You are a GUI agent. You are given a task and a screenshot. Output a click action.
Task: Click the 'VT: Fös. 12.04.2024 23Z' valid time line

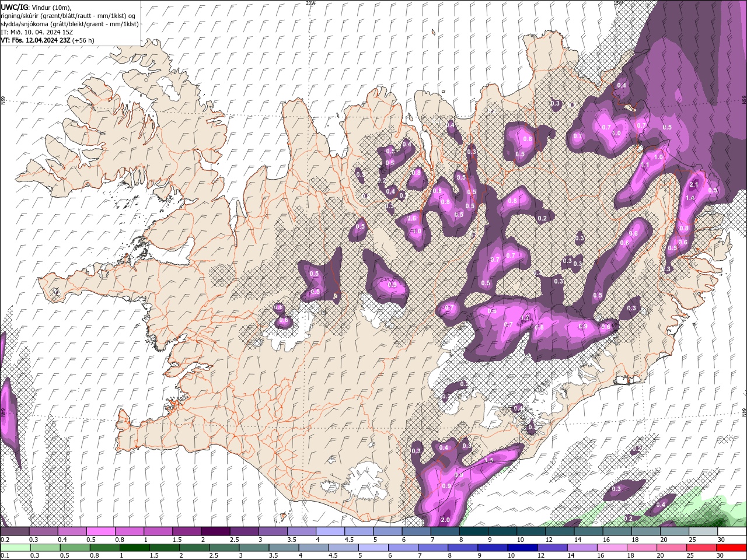pos(35,40)
